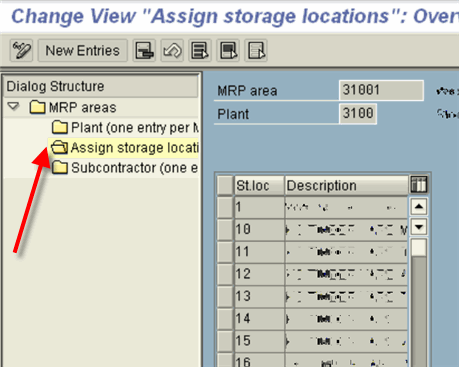The height and width of the screenshot is (367, 459).
Task: Click the select all entries icon
Action: [200, 51]
